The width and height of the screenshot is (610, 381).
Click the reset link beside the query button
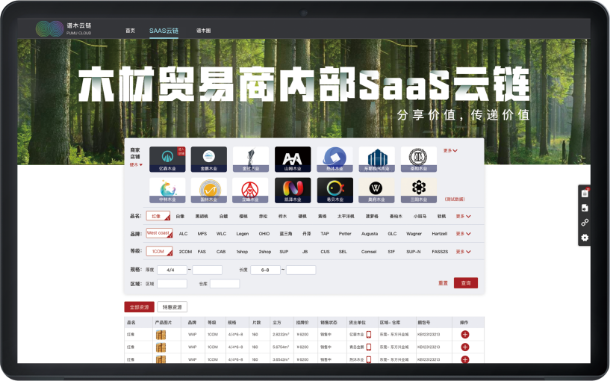(x=443, y=283)
